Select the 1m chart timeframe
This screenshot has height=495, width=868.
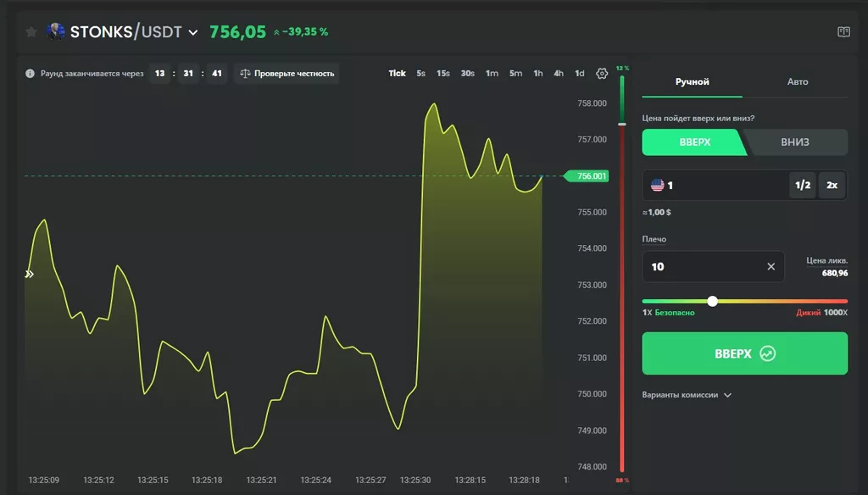[492, 74]
